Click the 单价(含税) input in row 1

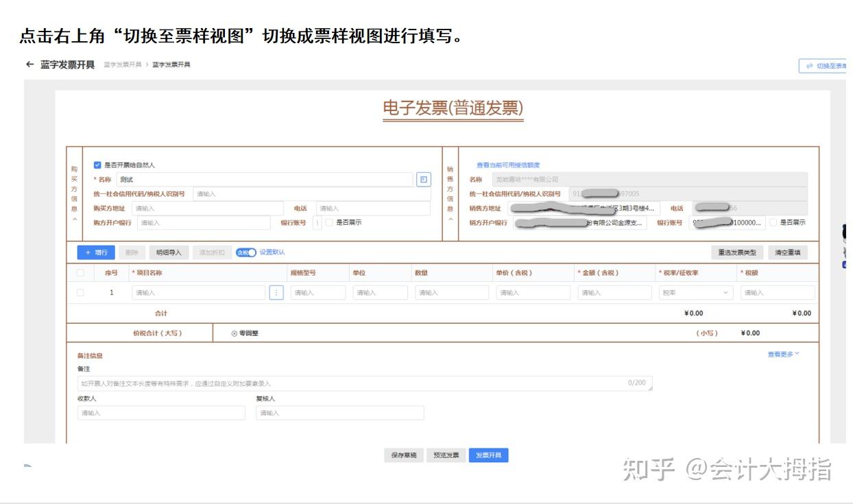533,293
